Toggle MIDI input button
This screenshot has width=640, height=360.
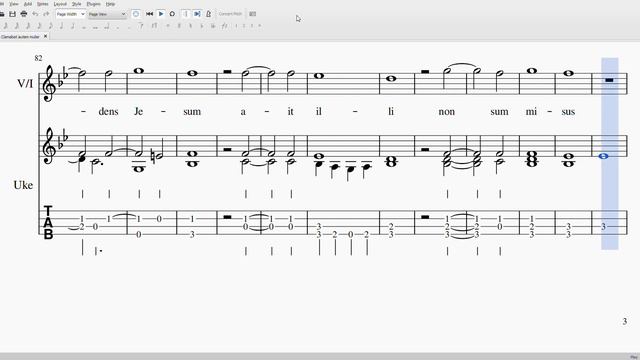click(136, 14)
